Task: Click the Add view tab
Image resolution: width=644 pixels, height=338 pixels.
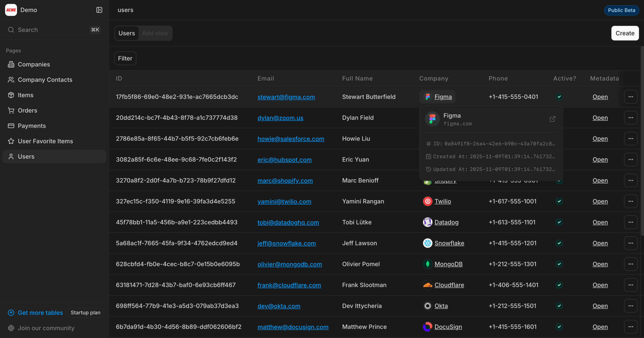Action: click(155, 33)
